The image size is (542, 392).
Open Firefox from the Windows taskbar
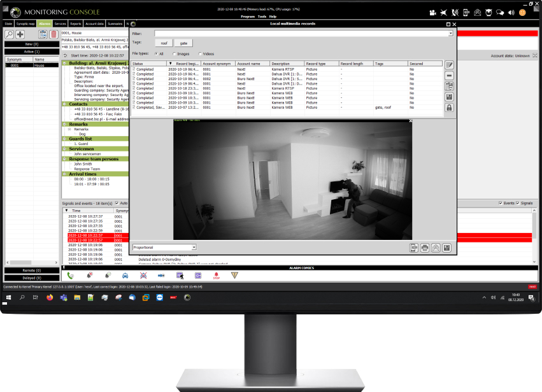point(50,297)
